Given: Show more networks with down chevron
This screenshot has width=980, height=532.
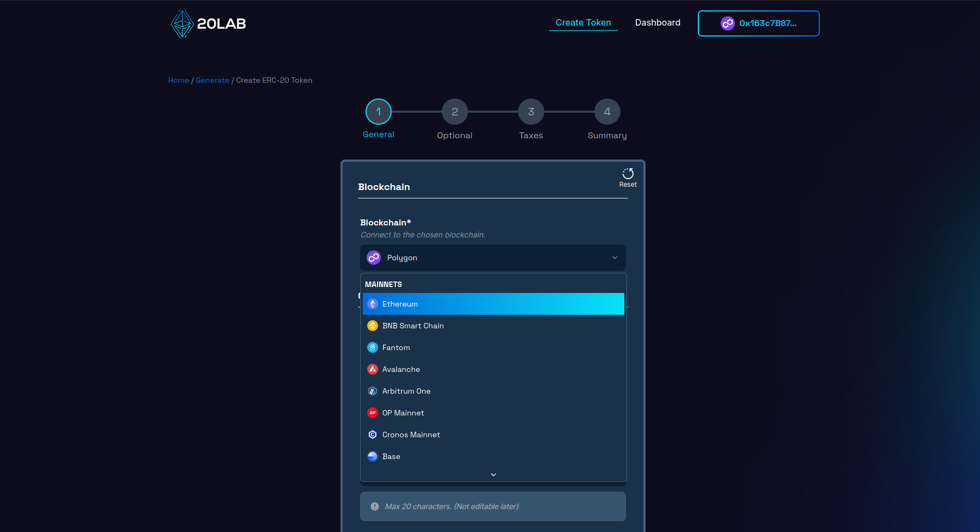Looking at the screenshot, I should [x=494, y=475].
